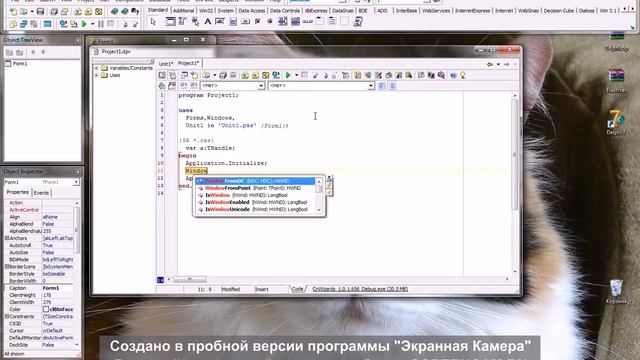Click the Save All icon in main toolbar

click(54, 12)
